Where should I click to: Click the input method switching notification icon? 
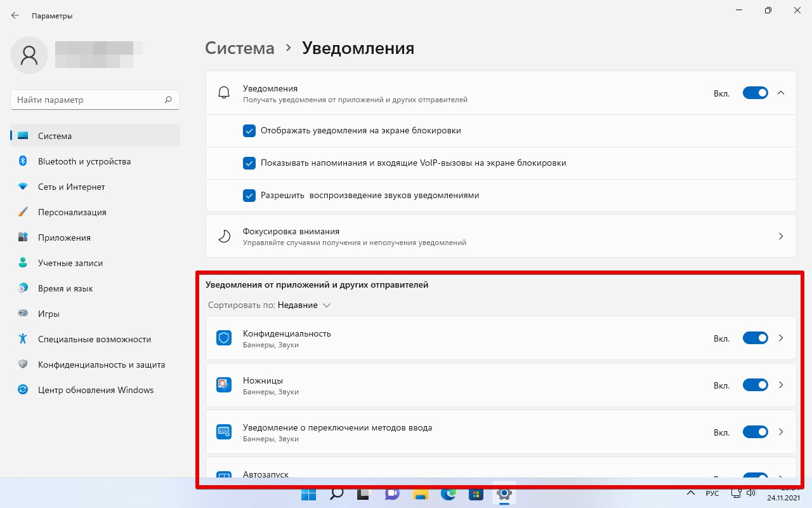[224, 432]
